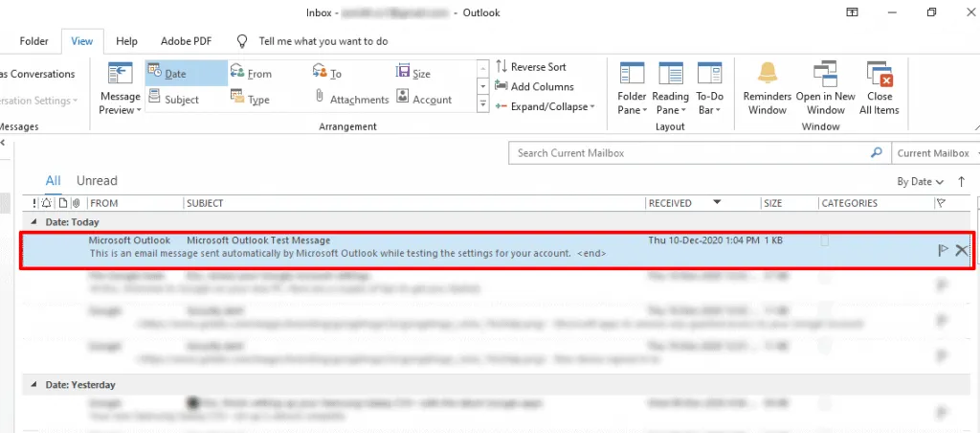
Task: Click the 1 KB size value
Action: click(x=773, y=240)
